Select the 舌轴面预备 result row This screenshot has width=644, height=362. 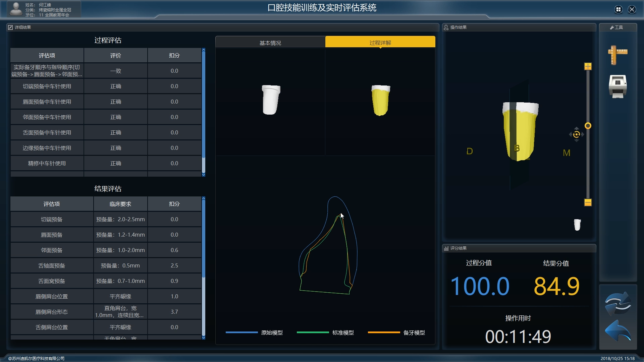[x=52, y=265]
